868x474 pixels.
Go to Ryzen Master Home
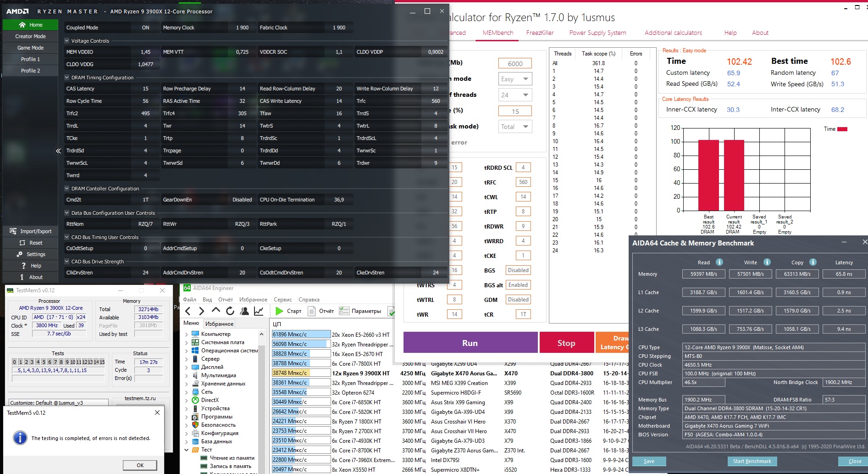point(31,25)
